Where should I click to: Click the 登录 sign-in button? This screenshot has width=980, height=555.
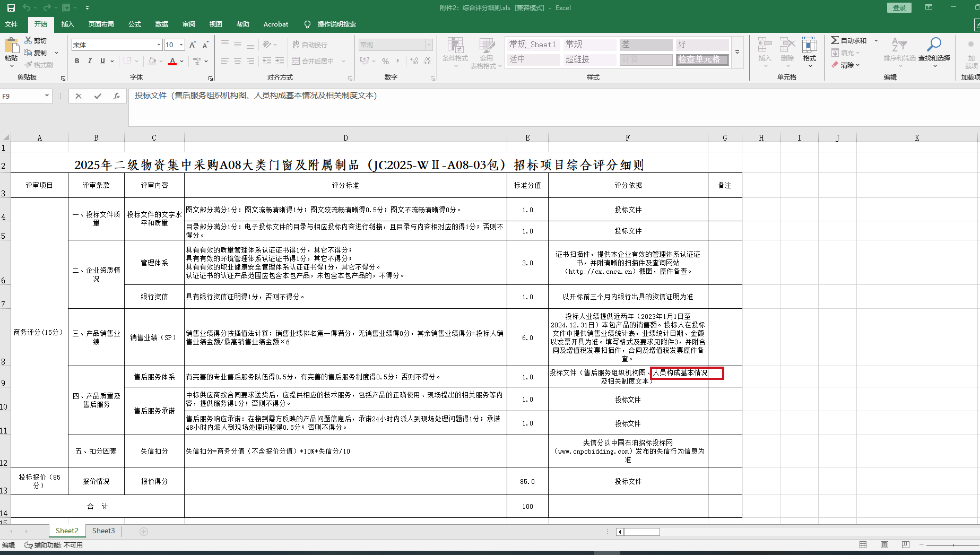tap(899, 7)
